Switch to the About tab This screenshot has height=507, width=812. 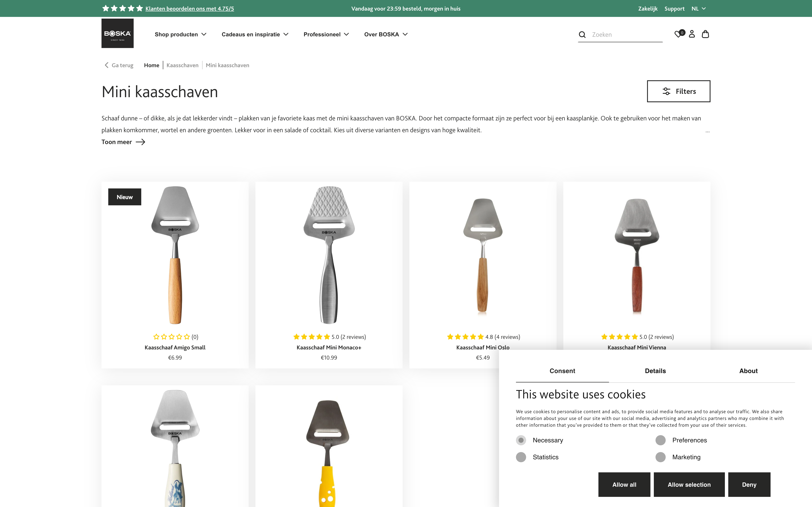pos(749,371)
